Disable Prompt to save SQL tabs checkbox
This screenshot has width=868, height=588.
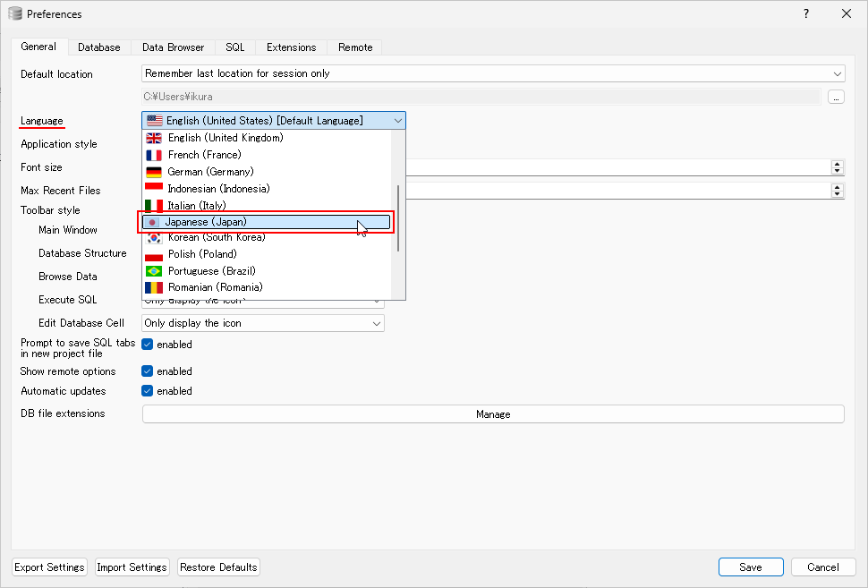pyautogui.click(x=148, y=345)
